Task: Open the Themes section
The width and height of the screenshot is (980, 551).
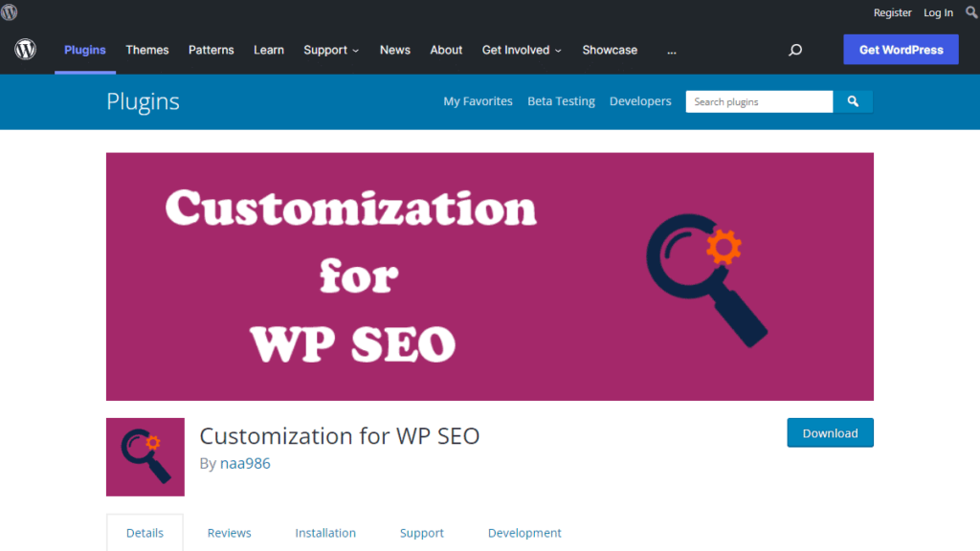Action: click(x=146, y=50)
